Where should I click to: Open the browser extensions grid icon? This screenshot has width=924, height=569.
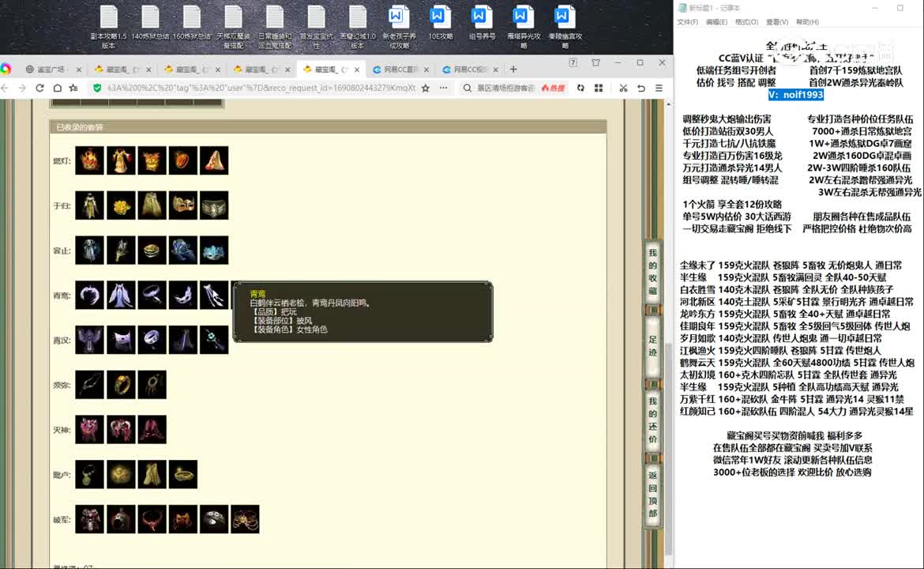(x=599, y=88)
